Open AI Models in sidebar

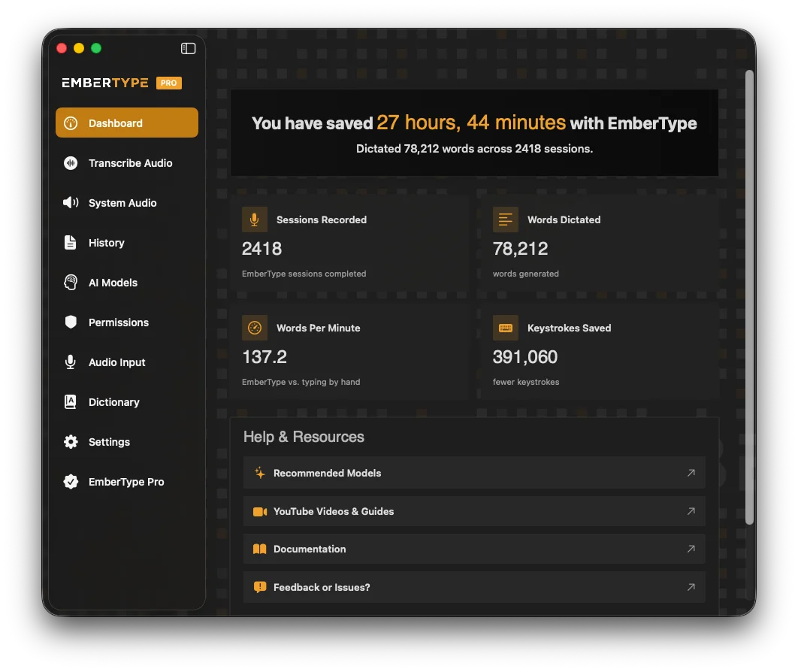127,282
